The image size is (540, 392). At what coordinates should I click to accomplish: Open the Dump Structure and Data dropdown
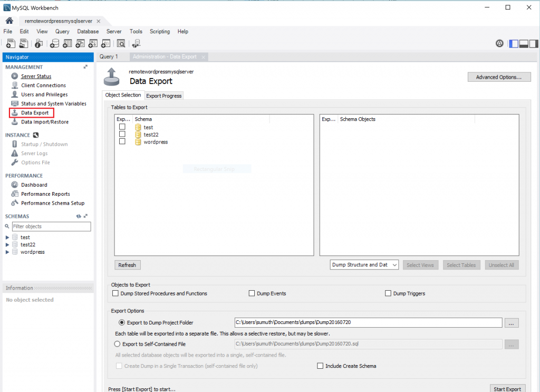click(x=364, y=265)
